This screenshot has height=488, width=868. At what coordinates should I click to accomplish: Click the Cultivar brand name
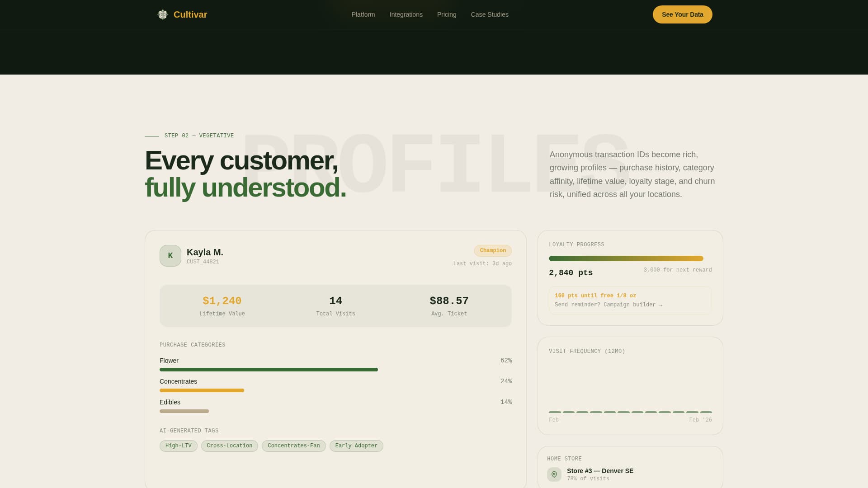[x=190, y=14]
